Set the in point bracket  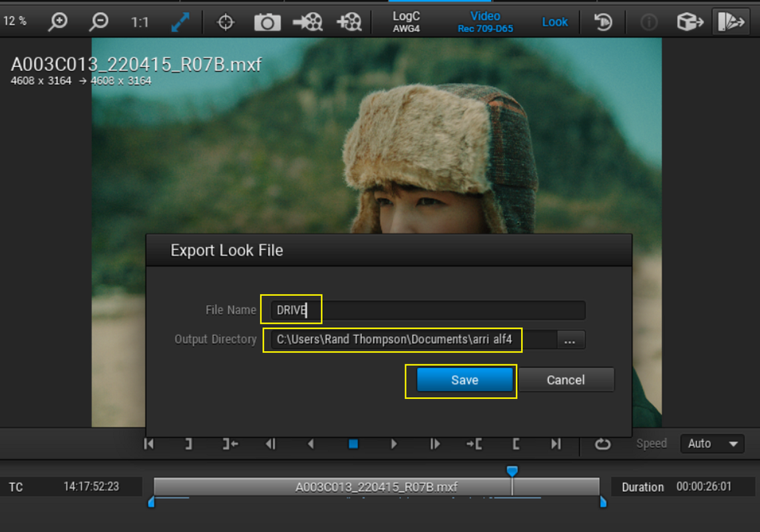[x=516, y=444]
